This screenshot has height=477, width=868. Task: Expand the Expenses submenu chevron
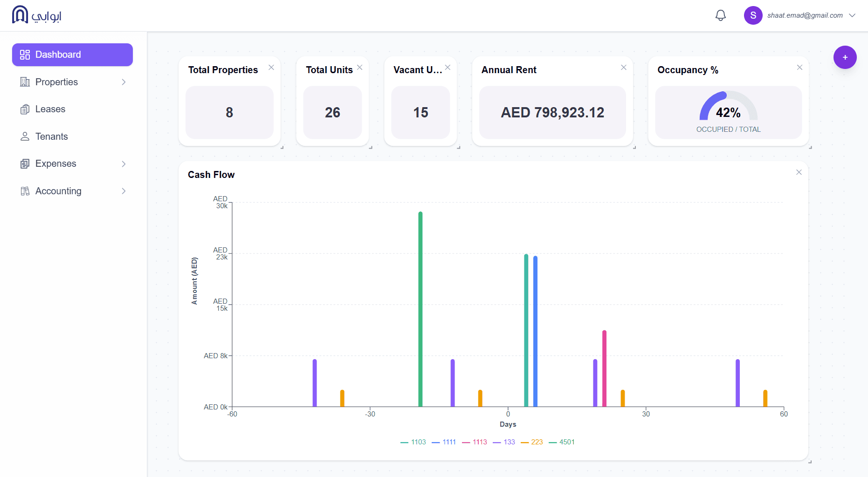[x=124, y=164]
